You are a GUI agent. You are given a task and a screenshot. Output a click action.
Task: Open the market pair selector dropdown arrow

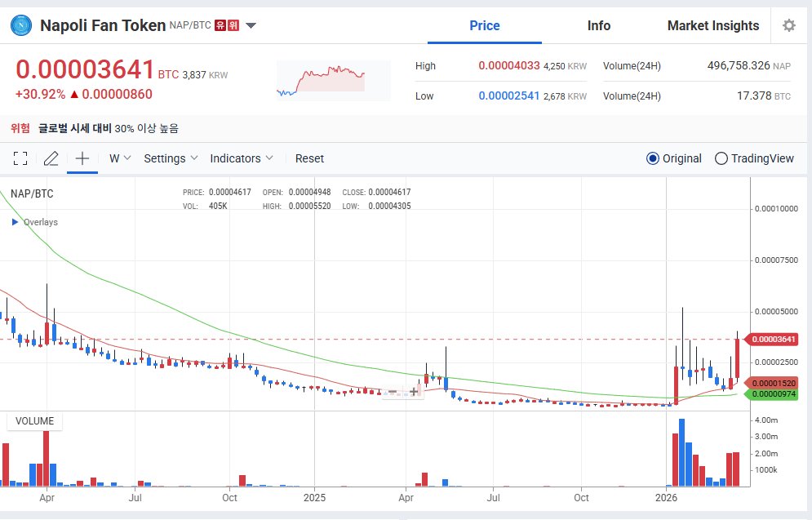click(251, 25)
